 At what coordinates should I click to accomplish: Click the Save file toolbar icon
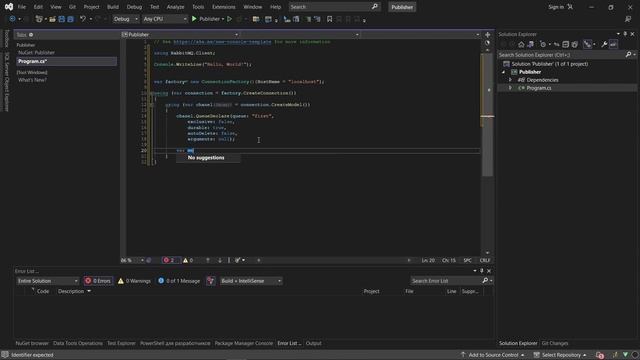62,19
